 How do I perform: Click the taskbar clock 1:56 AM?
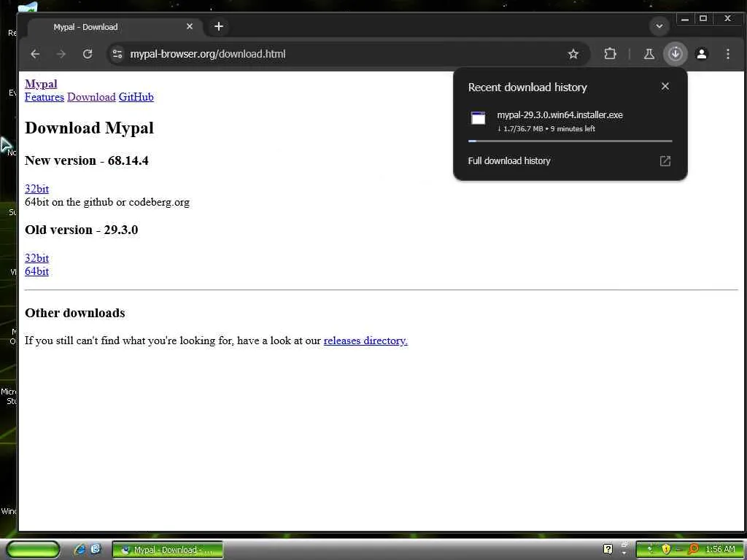(720, 550)
